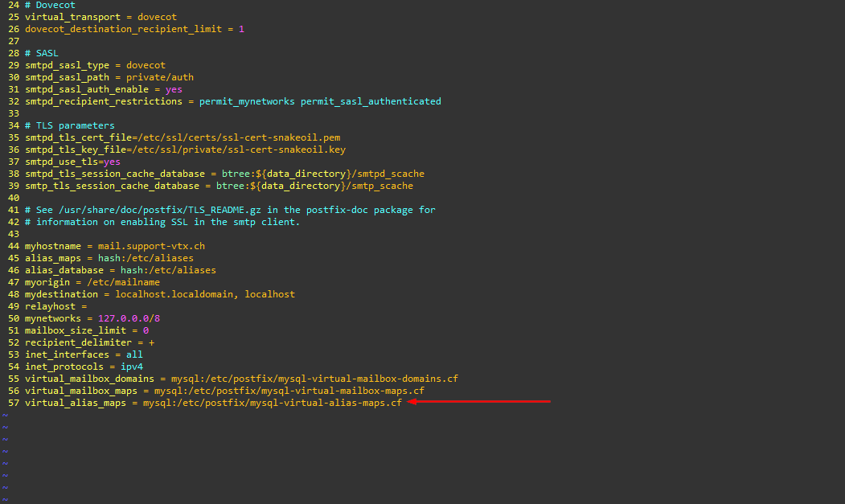This screenshot has width=845, height=504.
Task: Click the 'smtpd_use_tls=yes' line
Action: click(x=72, y=162)
